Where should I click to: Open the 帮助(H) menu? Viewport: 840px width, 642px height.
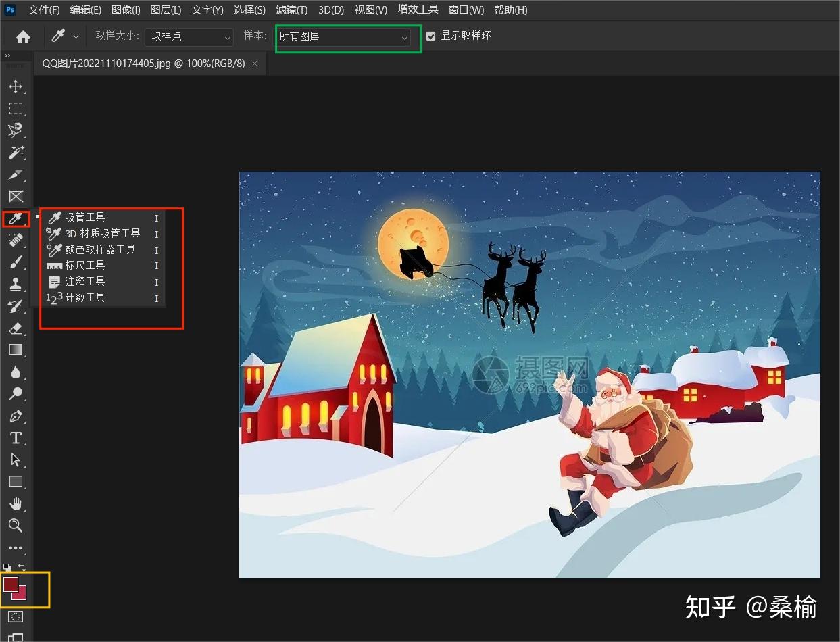tap(510, 10)
